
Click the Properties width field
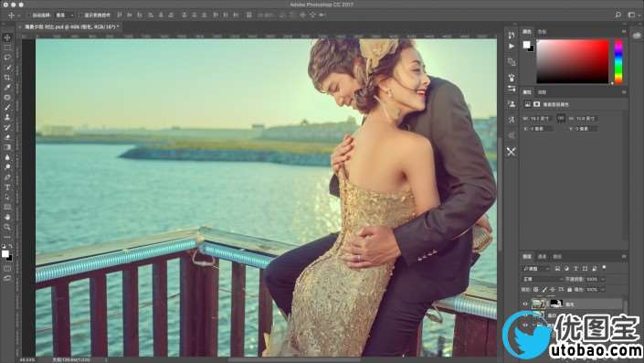click(x=542, y=118)
